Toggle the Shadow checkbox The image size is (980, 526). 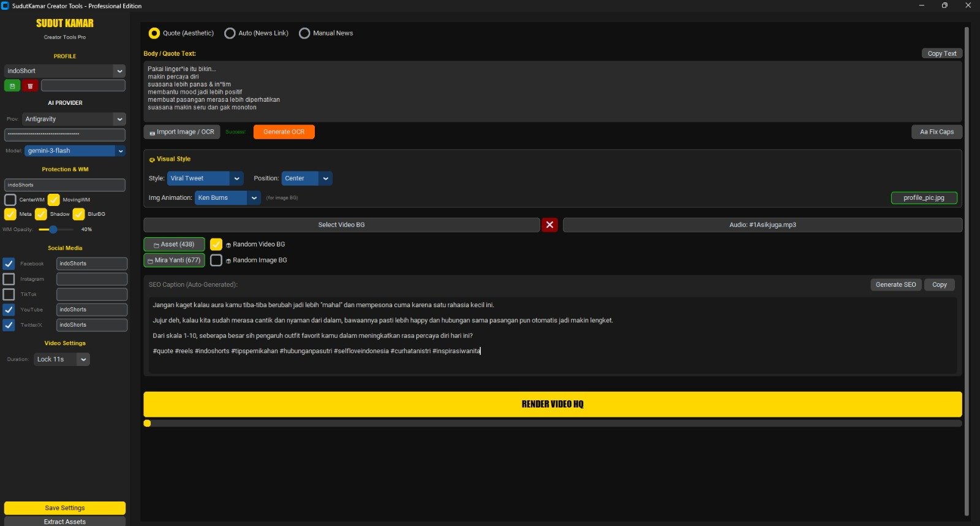(x=41, y=214)
